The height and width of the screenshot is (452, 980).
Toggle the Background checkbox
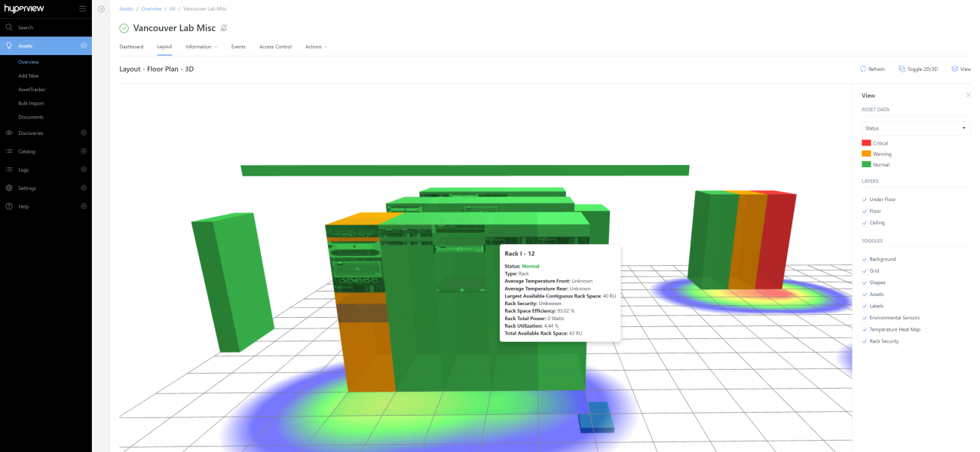pyautogui.click(x=865, y=259)
